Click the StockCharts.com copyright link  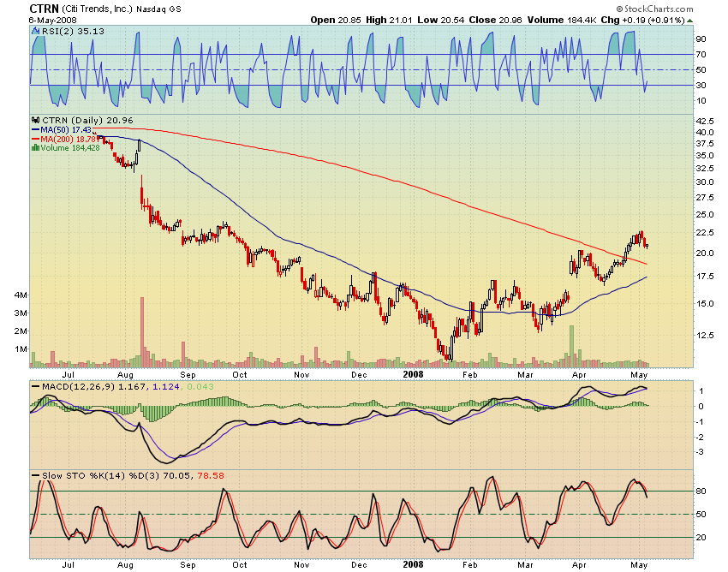(654, 9)
